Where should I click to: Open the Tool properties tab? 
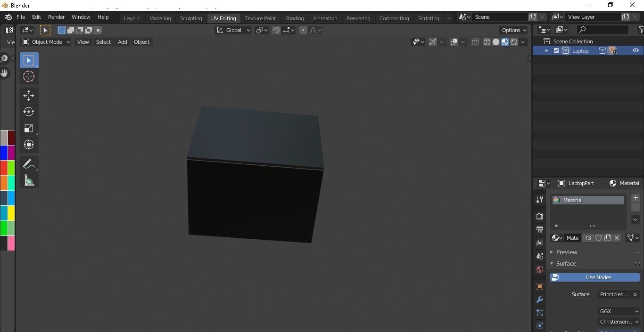click(540, 200)
